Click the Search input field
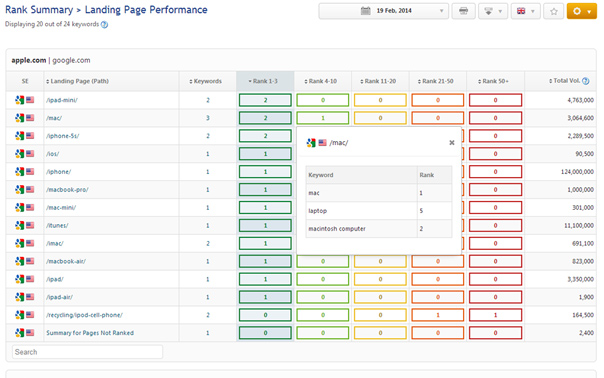 (87, 352)
